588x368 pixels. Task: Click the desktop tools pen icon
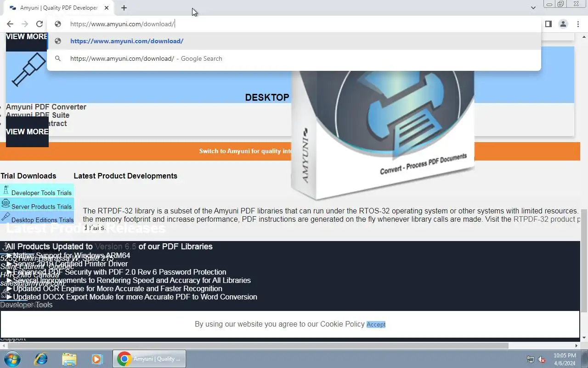28,69
